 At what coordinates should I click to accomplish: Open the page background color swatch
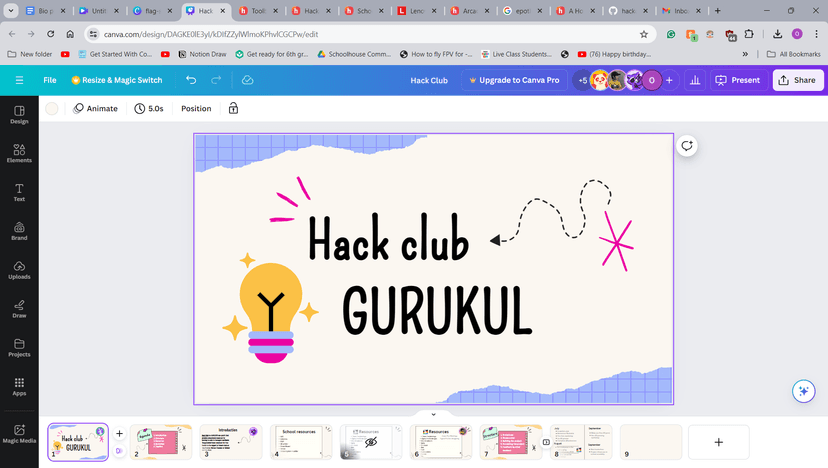click(x=52, y=108)
